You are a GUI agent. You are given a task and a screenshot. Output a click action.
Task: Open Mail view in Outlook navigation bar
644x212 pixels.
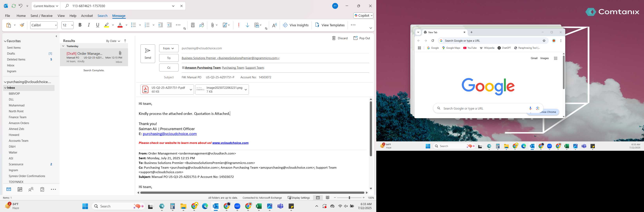9,189
